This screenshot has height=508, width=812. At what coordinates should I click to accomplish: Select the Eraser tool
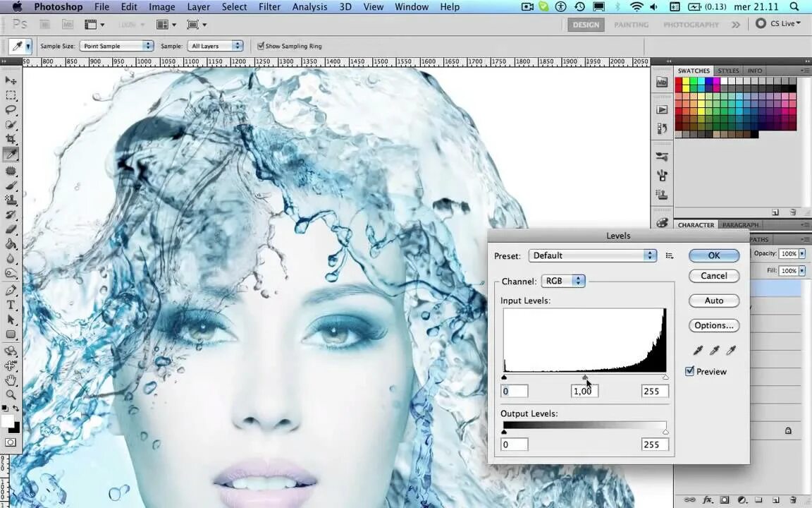11,229
